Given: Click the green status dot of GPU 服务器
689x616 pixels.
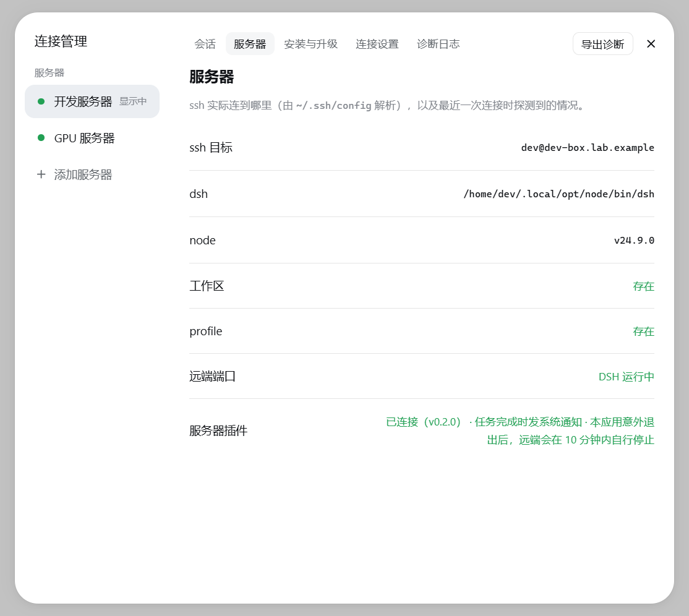Looking at the screenshot, I should tap(41, 138).
